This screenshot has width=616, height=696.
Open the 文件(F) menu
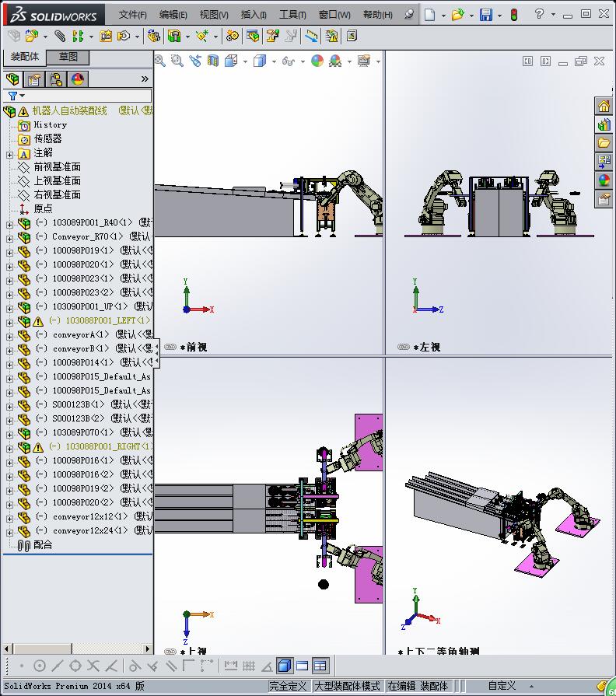point(133,15)
